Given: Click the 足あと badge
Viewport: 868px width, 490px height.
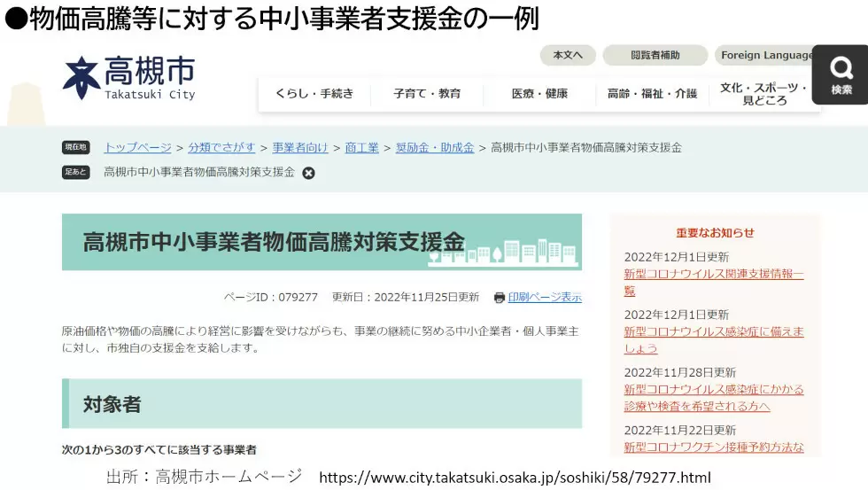Looking at the screenshot, I should click(x=76, y=172).
